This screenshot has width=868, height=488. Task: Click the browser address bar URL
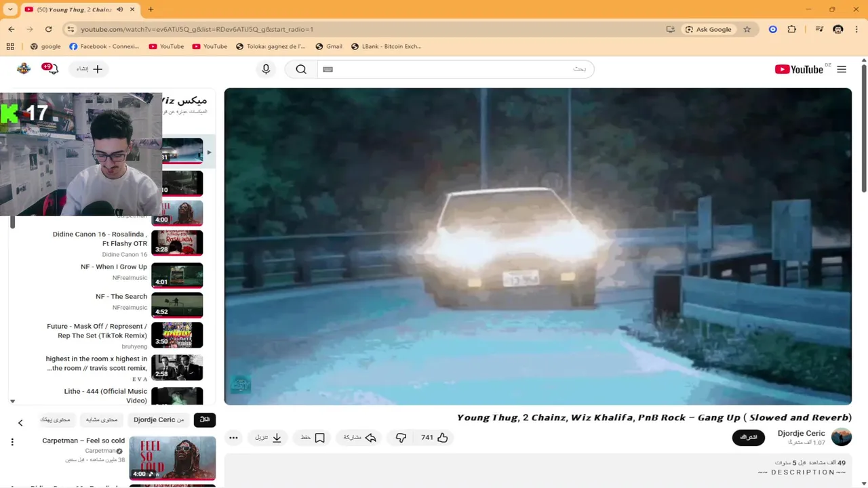point(197,29)
